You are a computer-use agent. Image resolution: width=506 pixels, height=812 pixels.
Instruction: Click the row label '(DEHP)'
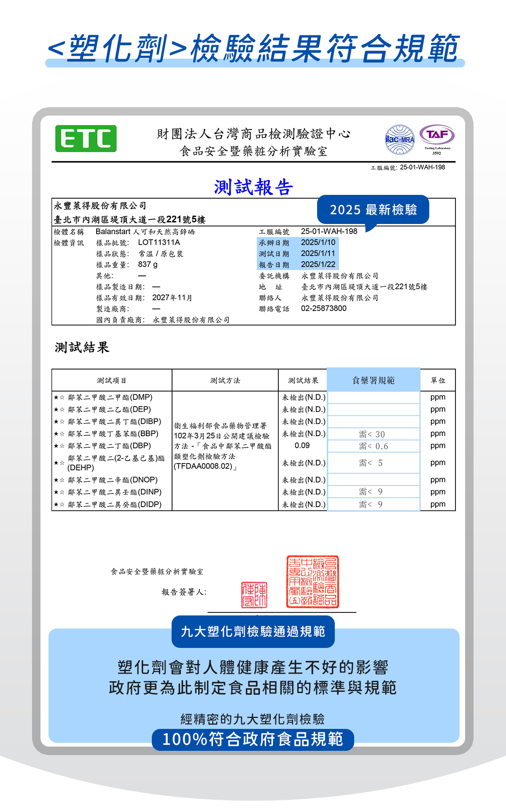[81, 468]
